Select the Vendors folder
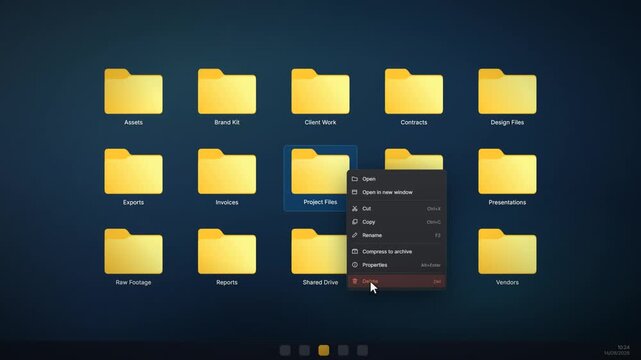641x360 pixels. pos(507,257)
